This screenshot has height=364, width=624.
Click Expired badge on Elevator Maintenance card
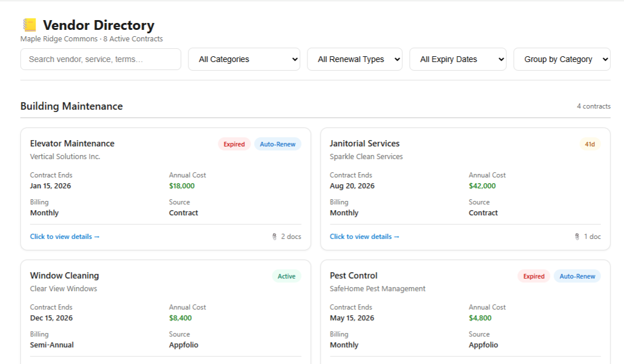pos(234,144)
